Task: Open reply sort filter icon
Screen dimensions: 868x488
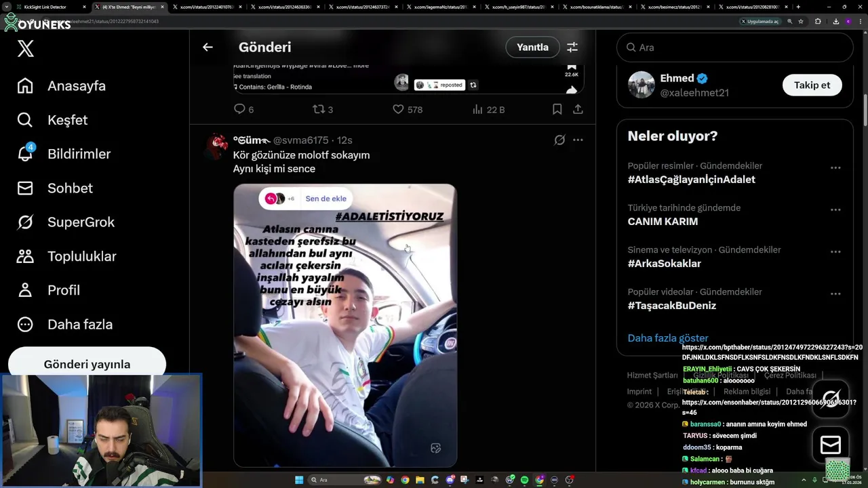Action: 572,47
